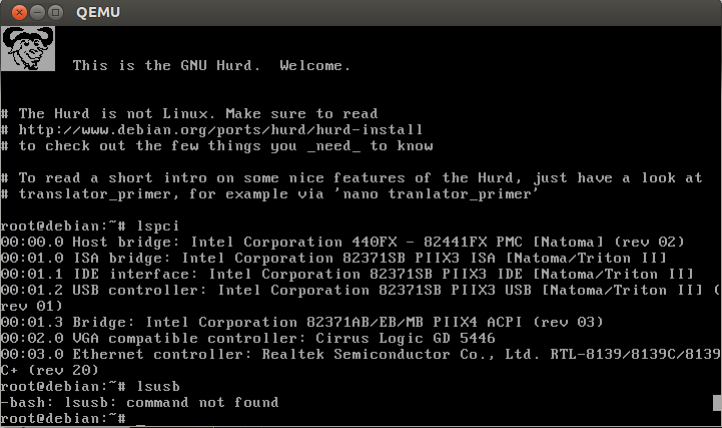The image size is (722, 428).
Task: Click the blinking cursor at final prompt
Action: [x=140, y=424]
